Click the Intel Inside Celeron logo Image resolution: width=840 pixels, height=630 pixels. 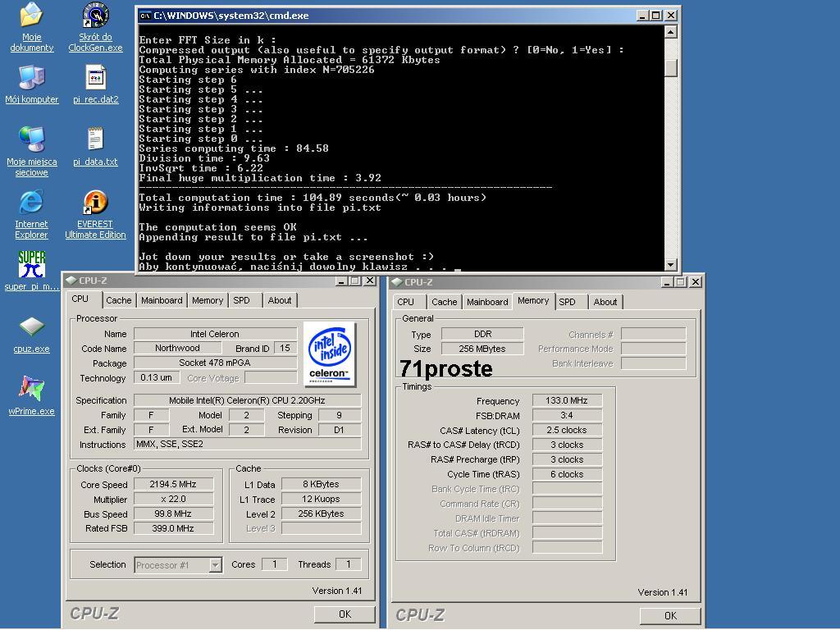point(329,354)
